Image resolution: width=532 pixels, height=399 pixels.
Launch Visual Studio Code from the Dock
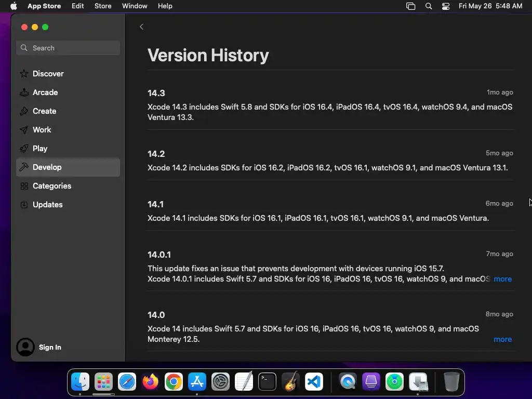click(314, 382)
